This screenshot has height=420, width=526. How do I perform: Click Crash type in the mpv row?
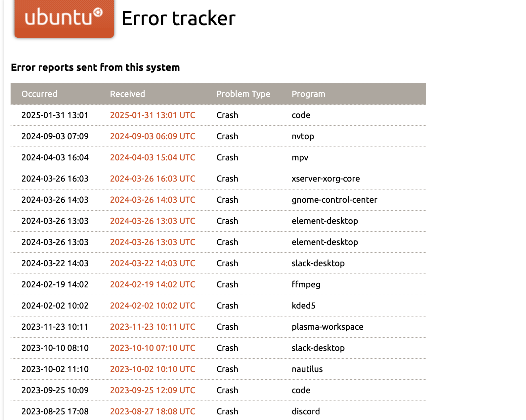(227, 157)
